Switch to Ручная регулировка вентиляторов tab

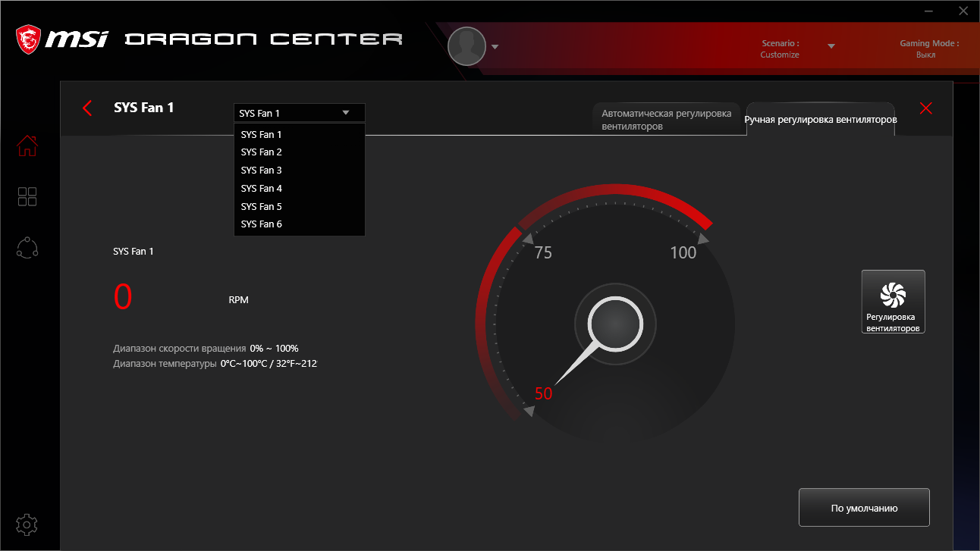[821, 120]
